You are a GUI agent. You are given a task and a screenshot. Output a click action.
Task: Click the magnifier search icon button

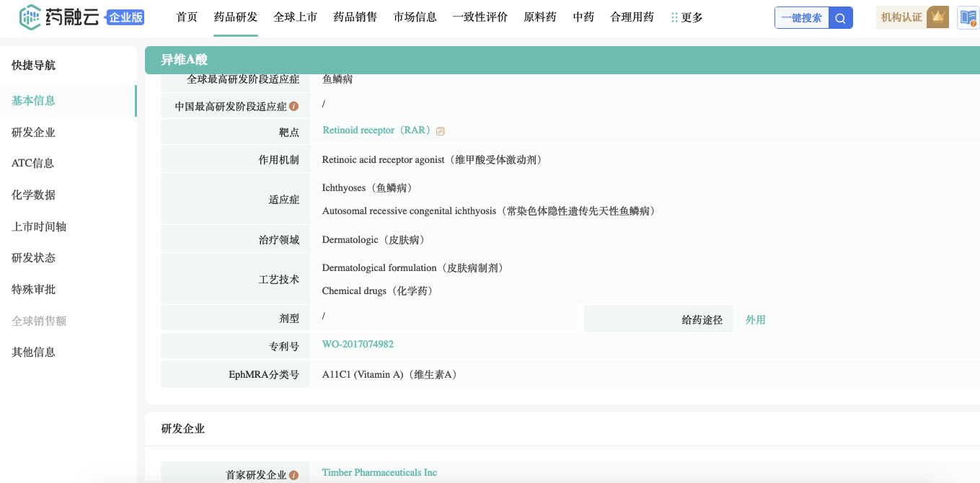click(x=841, y=18)
